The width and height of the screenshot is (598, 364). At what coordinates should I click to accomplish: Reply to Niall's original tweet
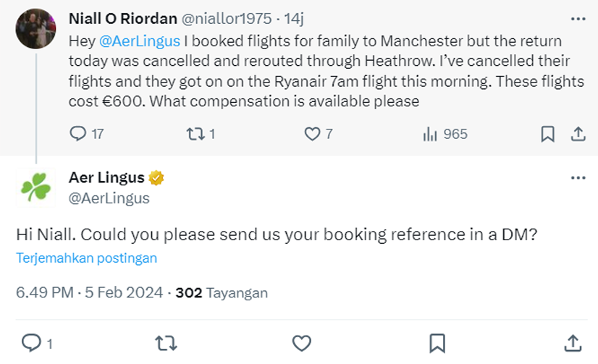(x=78, y=134)
